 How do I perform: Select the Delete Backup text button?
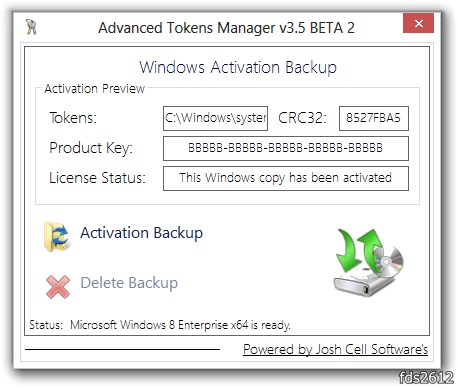pyautogui.click(x=129, y=283)
